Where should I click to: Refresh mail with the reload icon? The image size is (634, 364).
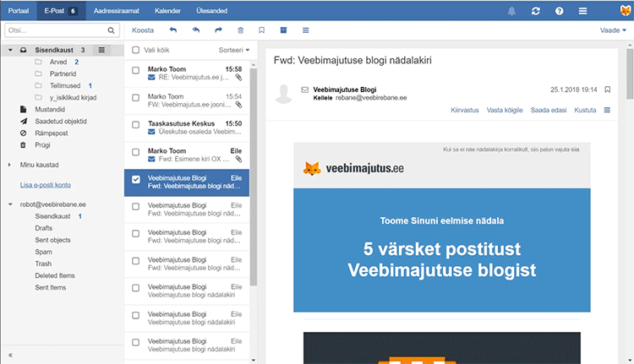click(536, 11)
